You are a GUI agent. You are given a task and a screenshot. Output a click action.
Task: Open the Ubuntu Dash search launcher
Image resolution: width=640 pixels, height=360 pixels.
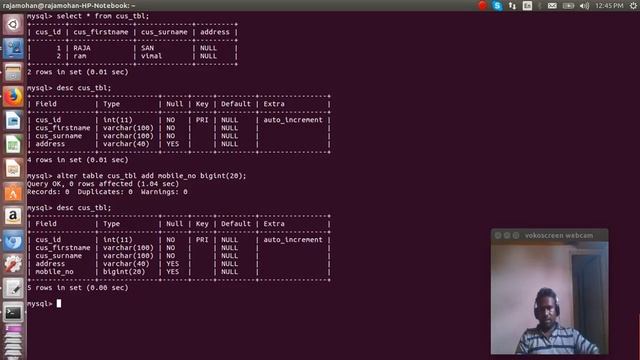pos(13,24)
